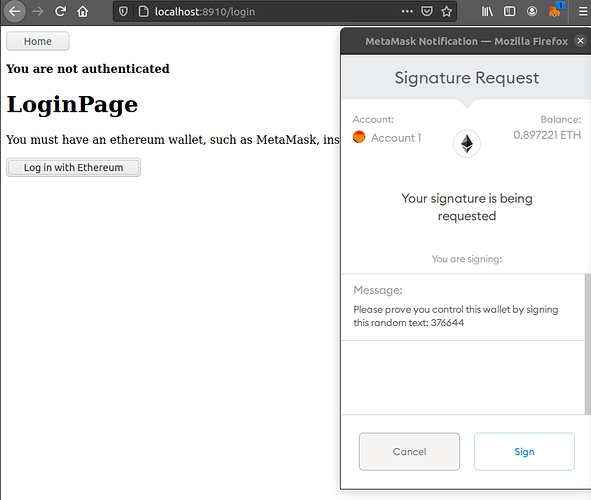Click 'You are not authenticated' text

[x=88, y=69]
